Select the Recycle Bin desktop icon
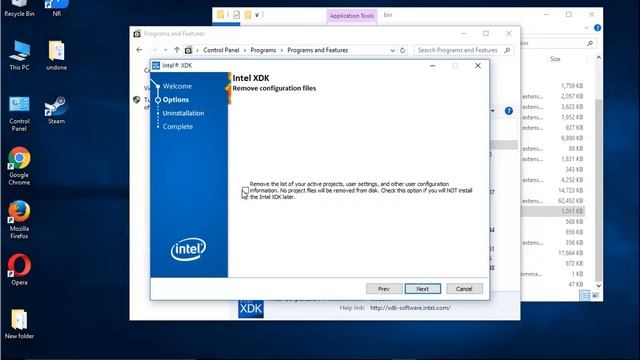The width and height of the screenshot is (640, 360). pyautogui.click(x=19, y=9)
